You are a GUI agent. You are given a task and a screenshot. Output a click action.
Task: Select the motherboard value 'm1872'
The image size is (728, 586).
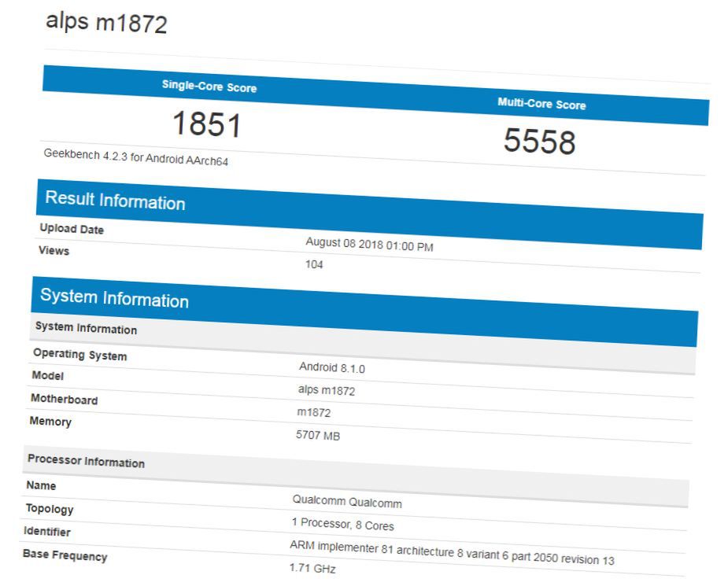(x=314, y=412)
